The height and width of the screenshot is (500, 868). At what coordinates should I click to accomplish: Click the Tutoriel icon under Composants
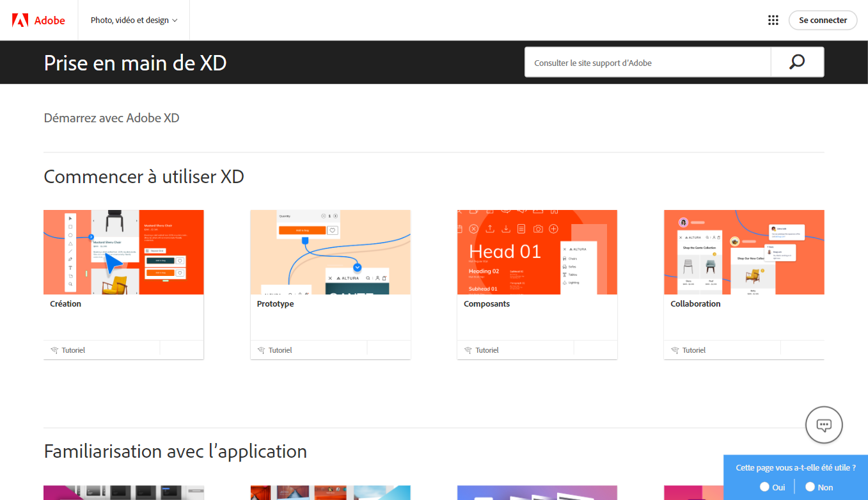[468, 350]
